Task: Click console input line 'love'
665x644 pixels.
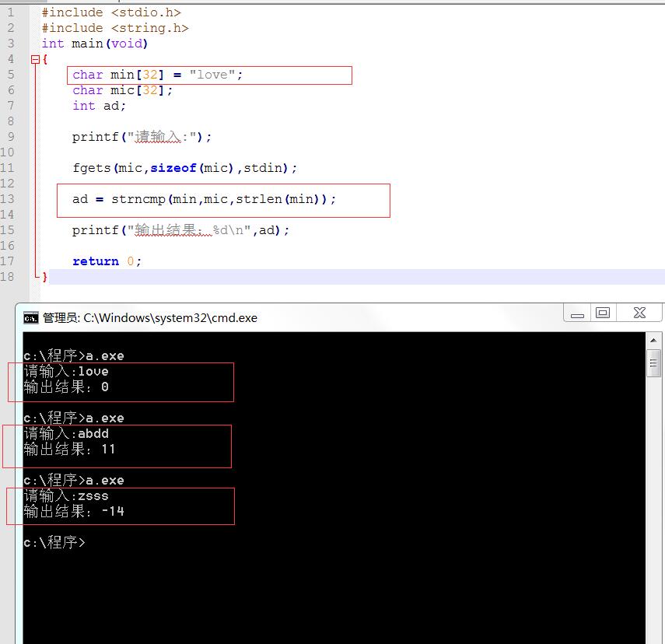Action: [x=66, y=371]
